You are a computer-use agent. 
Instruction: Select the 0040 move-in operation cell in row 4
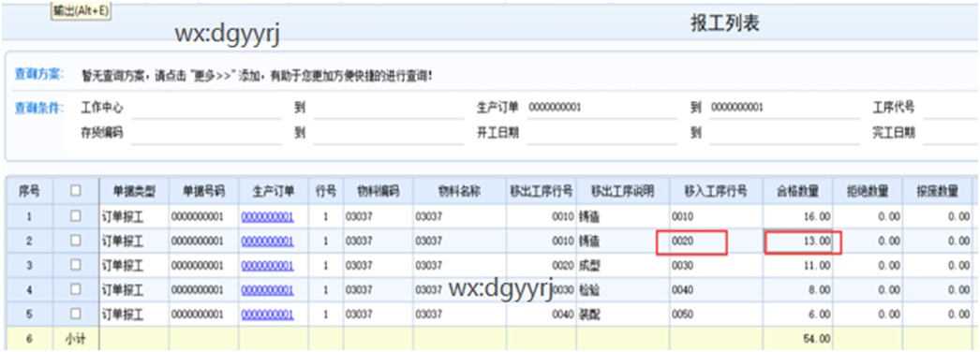click(x=716, y=289)
